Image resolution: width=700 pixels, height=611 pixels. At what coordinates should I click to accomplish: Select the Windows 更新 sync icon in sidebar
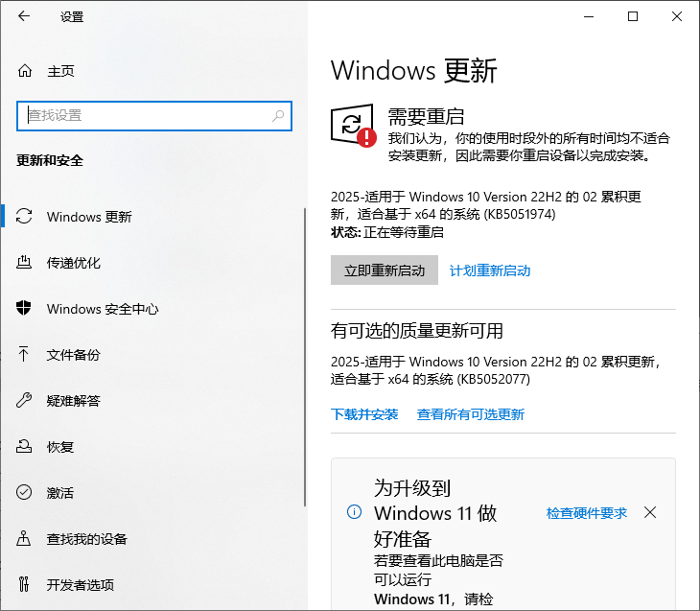pyautogui.click(x=24, y=216)
